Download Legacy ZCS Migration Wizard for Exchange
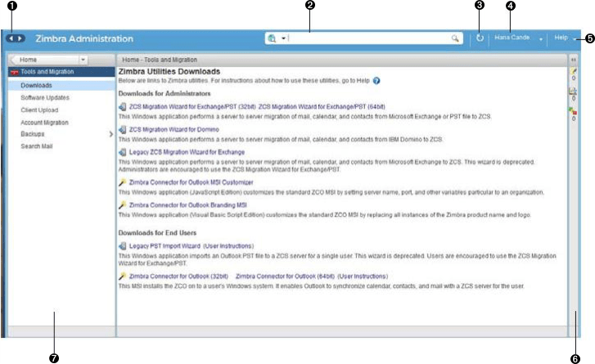Viewport: 595px width, 364px height. coord(187,152)
